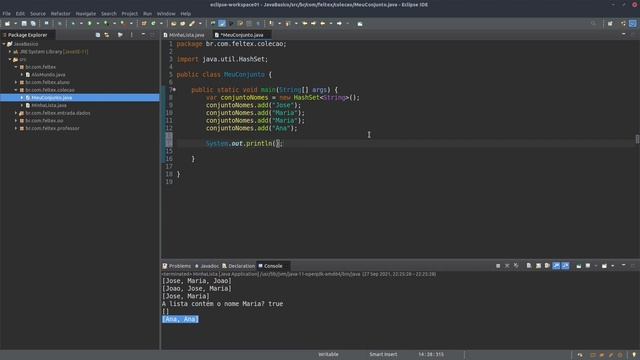Click Remove Launch icon in the console
640x360 pixels.
coord(507,266)
